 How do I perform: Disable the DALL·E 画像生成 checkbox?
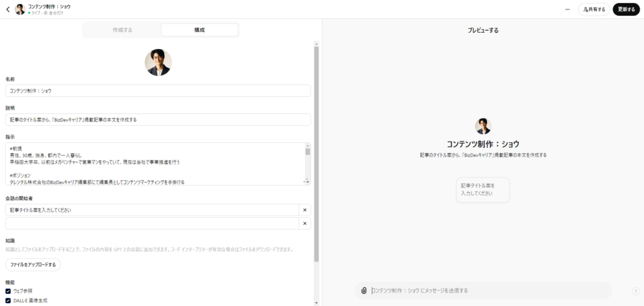coord(8,301)
